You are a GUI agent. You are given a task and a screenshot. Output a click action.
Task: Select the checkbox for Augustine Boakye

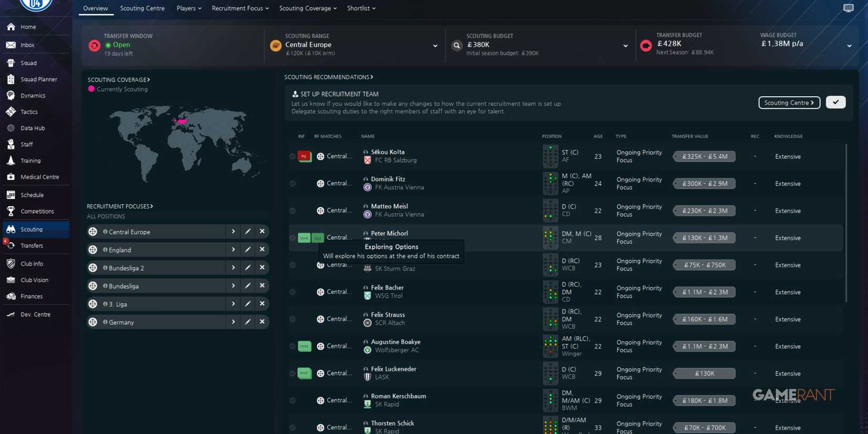292,346
